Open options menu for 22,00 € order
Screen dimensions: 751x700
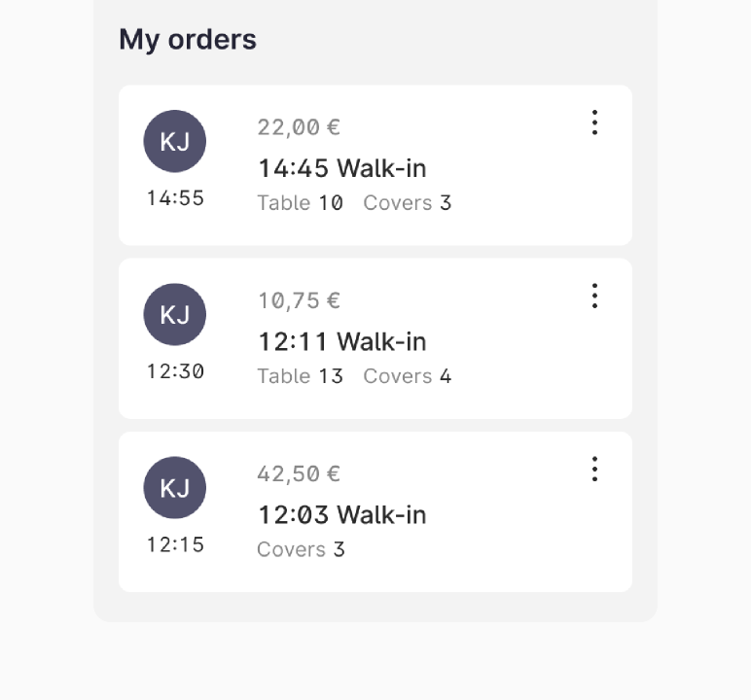coord(594,122)
